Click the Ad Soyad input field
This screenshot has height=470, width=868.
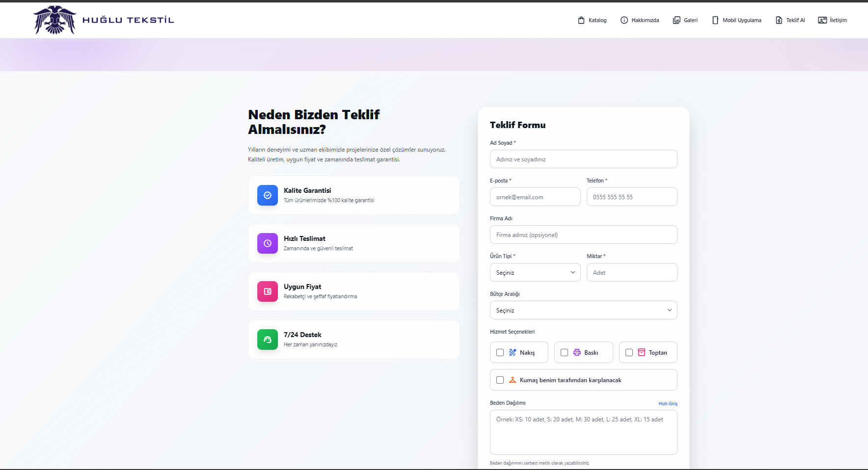583,159
